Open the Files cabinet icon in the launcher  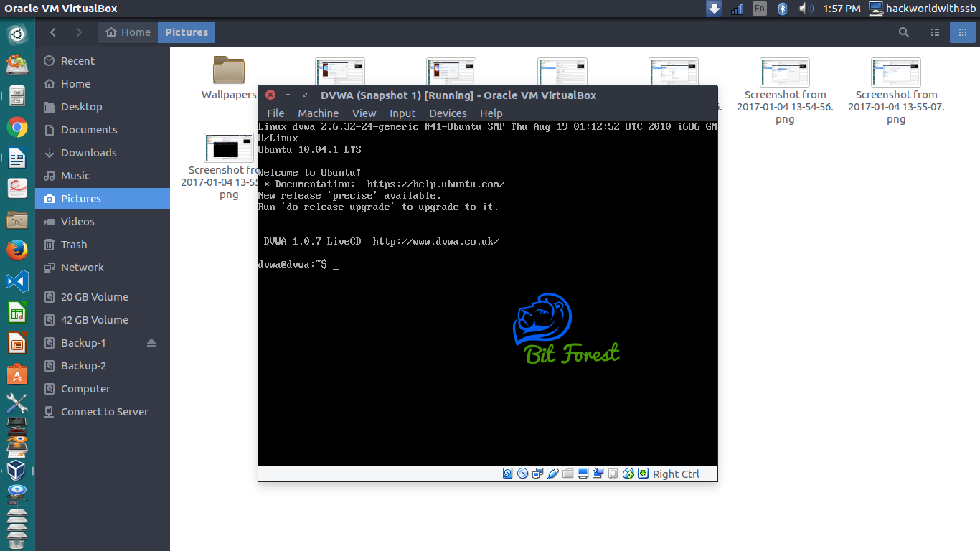tap(17, 96)
